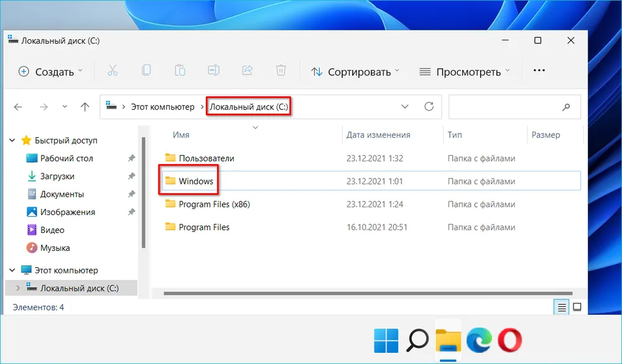Click the Share icon in toolbar
Image resolution: width=622 pixels, height=364 pixels.
click(247, 71)
